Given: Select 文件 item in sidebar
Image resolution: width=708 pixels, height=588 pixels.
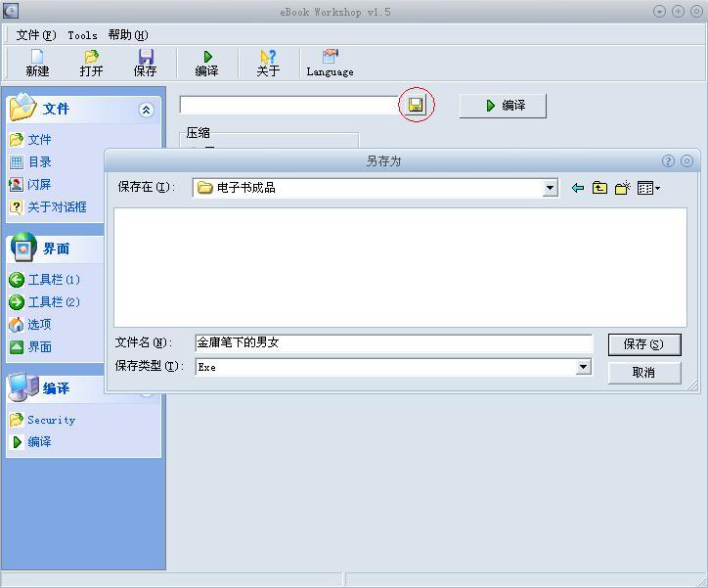Looking at the screenshot, I should click(30, 140).
